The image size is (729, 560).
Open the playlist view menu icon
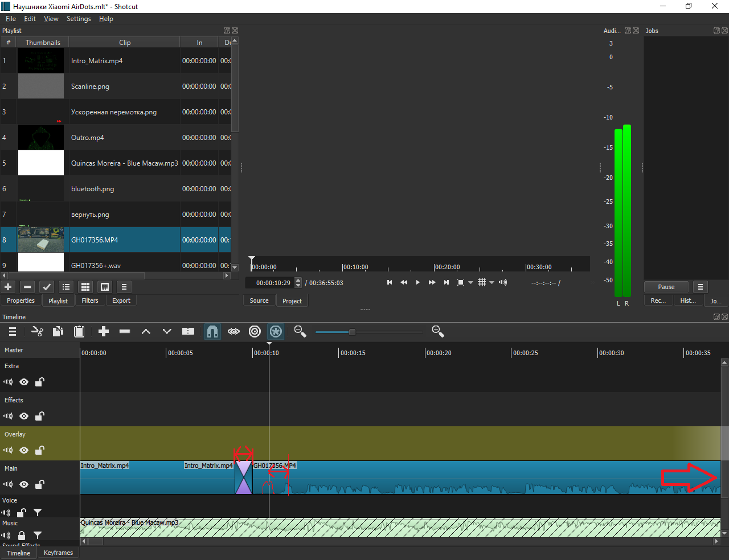[x=124, y=287]
